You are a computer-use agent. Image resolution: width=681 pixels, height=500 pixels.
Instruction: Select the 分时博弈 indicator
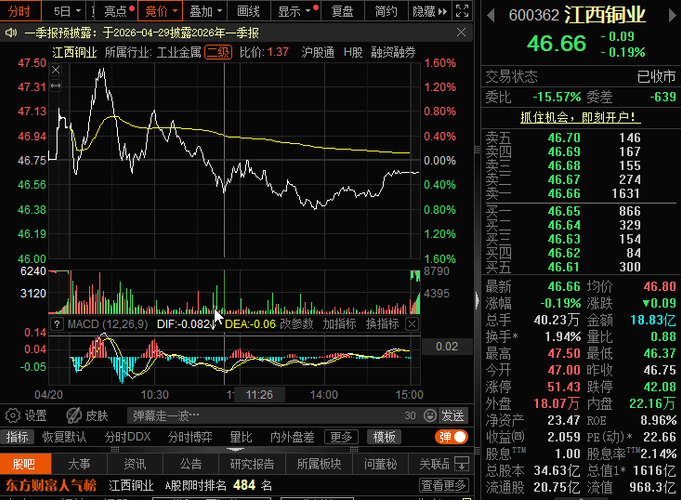pyautogui.click(x=190, y=437)
